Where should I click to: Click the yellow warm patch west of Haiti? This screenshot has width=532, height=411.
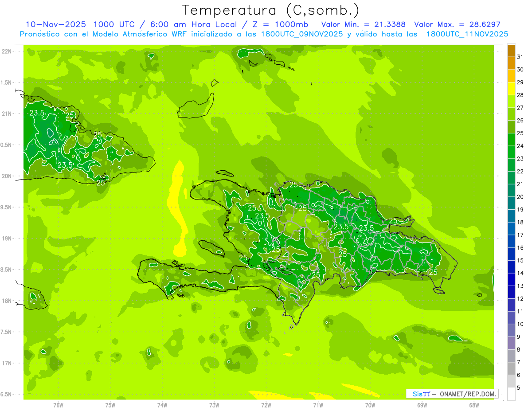click(178, 208)
